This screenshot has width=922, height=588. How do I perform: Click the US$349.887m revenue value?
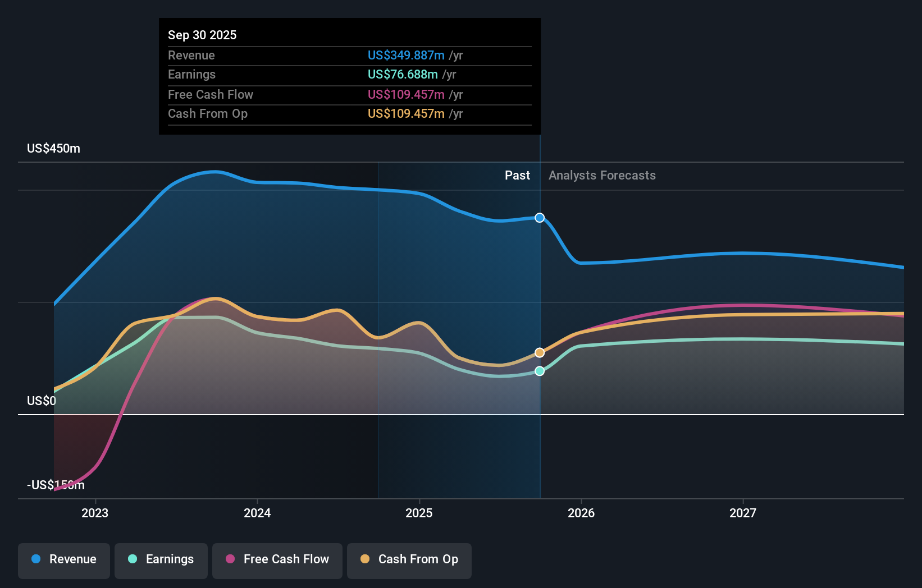pos(406,55)
